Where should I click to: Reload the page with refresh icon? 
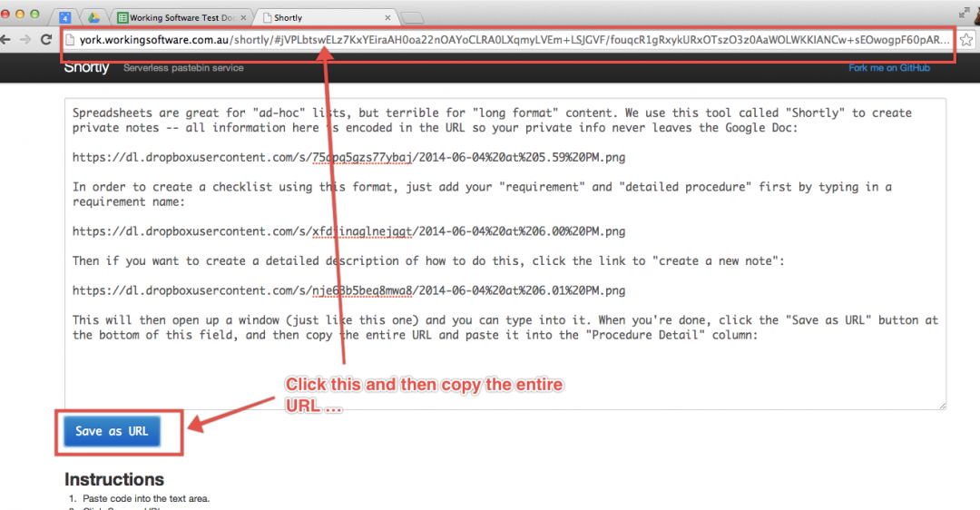[x=45, y=39]
